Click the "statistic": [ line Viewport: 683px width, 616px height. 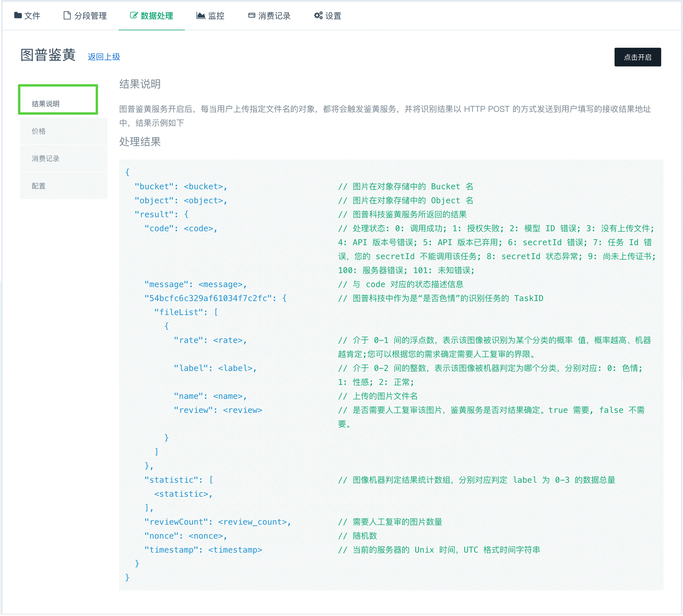(179, 480)
